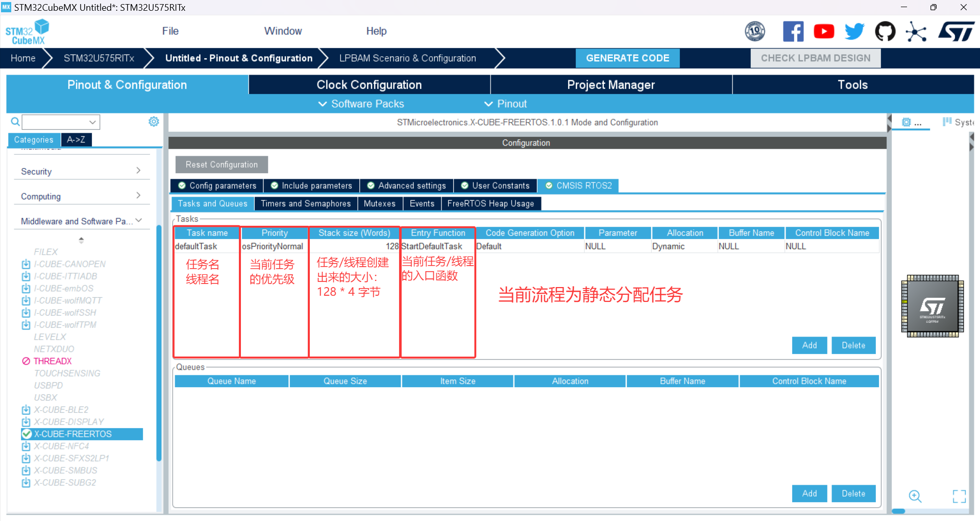
Task: Add a new queue
Action: tap(810, 493)
